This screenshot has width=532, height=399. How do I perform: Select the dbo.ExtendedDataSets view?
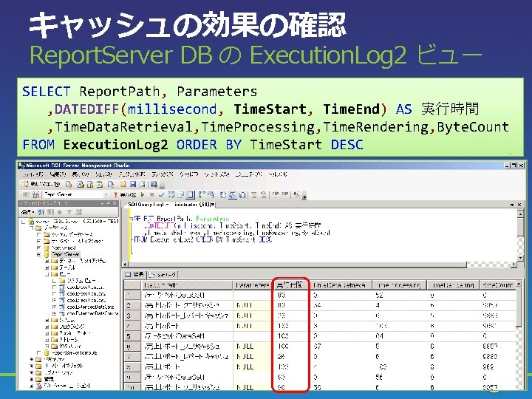click(x=90, y=307)
